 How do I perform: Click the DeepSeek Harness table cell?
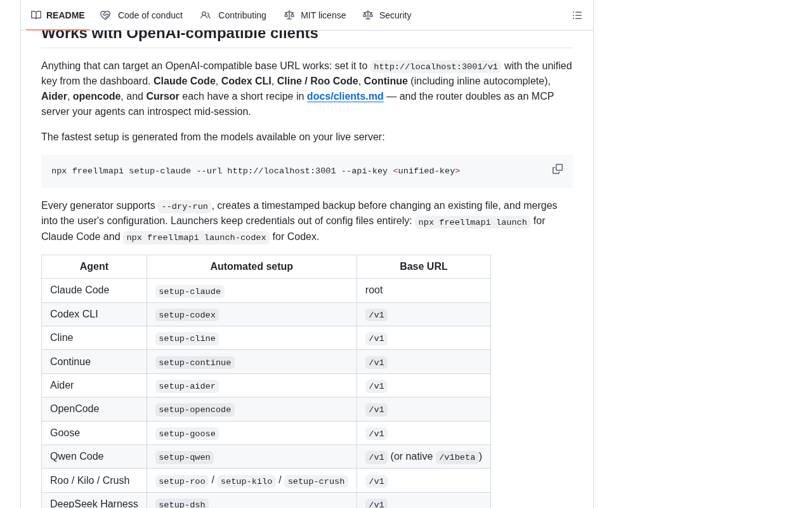tap(94, 501)
